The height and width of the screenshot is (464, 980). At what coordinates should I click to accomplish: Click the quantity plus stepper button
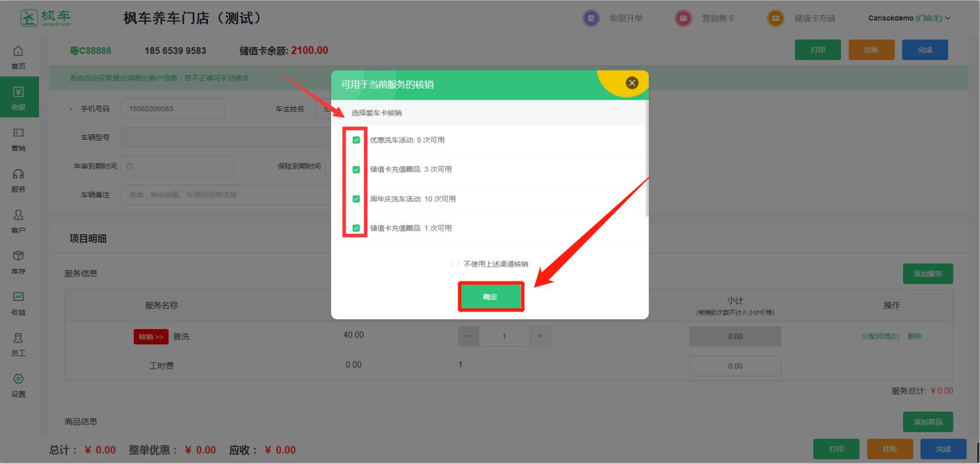[x=539, y=336]
